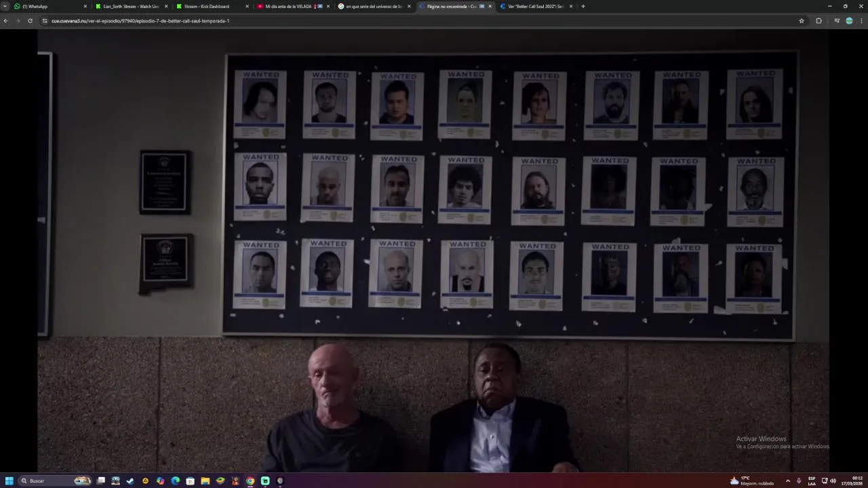Change the ESP LAA keyboard language
The height and width of the screenshot is (488, 868).
click(812, 481)
